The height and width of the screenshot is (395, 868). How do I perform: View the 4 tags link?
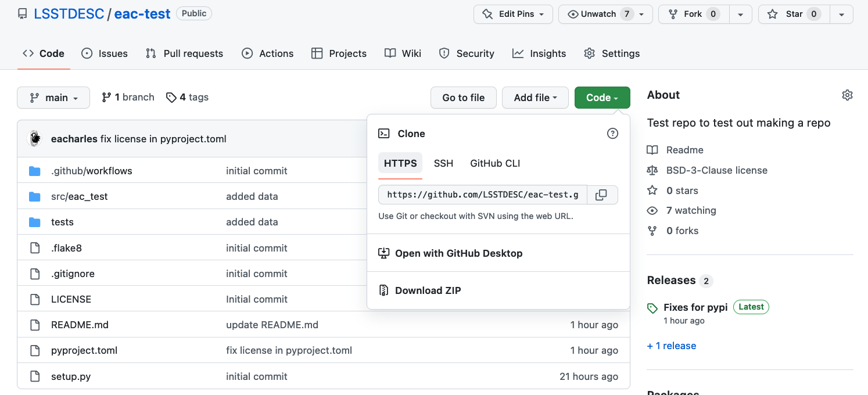pyautogui.click(x=187, y=98)
